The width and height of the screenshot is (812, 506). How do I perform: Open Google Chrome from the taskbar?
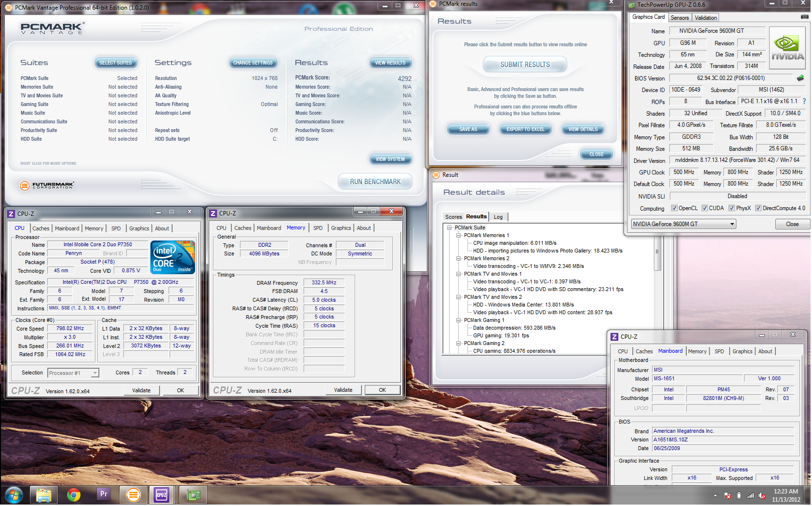pyautogui.click(x=74, y=495)
